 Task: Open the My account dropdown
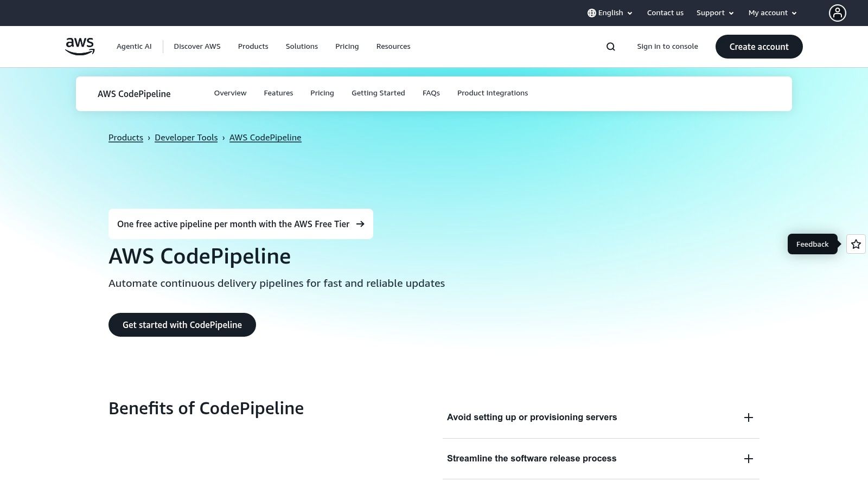pos(773,13)
